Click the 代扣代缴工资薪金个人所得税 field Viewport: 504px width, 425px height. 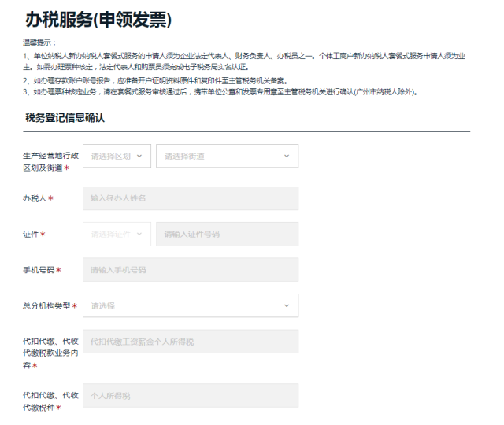(191, 342)
